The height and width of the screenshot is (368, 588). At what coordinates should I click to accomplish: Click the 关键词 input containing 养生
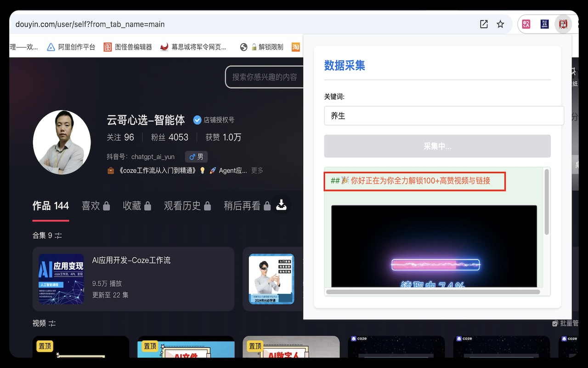(x=444, y=115)
